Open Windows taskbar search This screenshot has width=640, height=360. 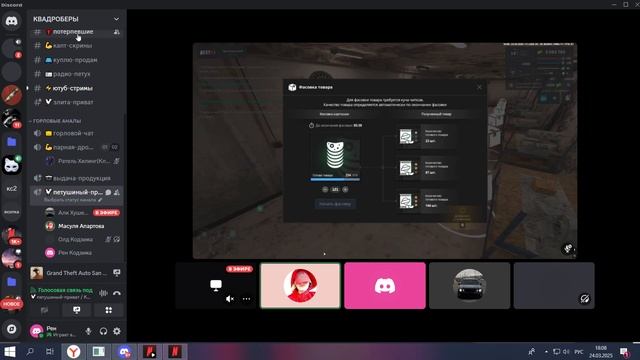30,351
